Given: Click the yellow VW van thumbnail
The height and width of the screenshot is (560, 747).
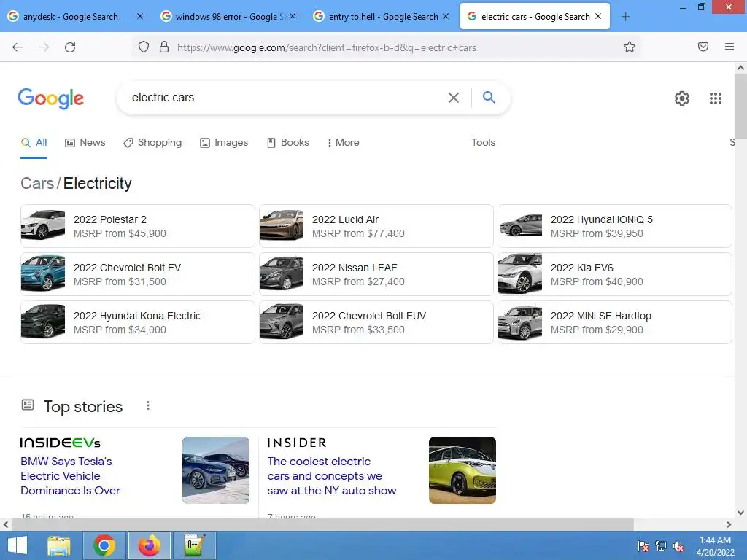Looking at the screenshot, I should pos(462,470).
